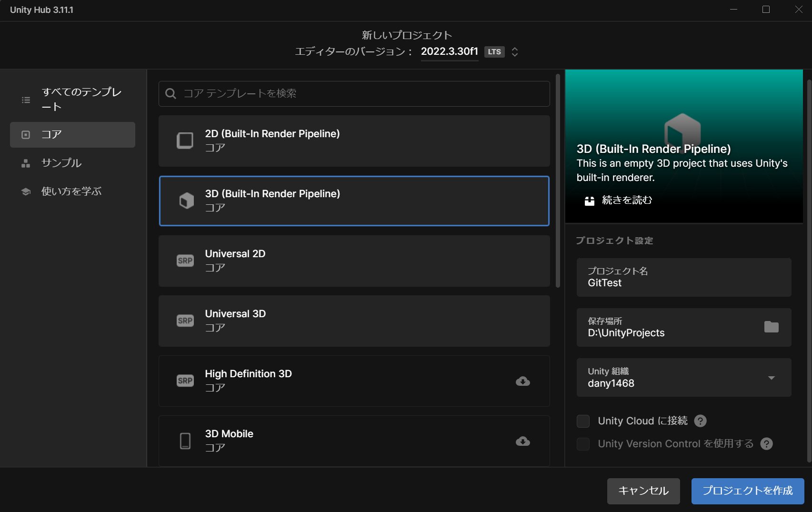Select the 2022.3.30f1 editor version text
The image size is (812, 512).
click(x=449, y=51)
